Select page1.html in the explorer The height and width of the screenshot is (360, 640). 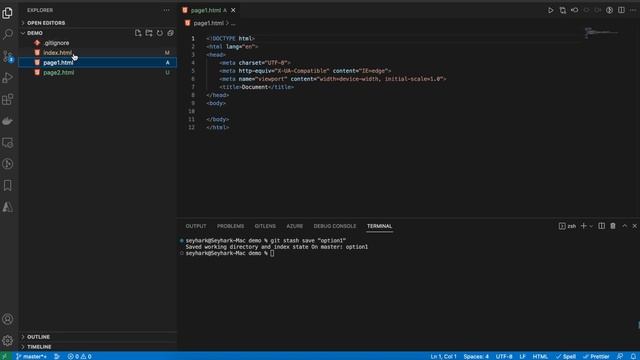pyautogui.click(x=98, y=62)
